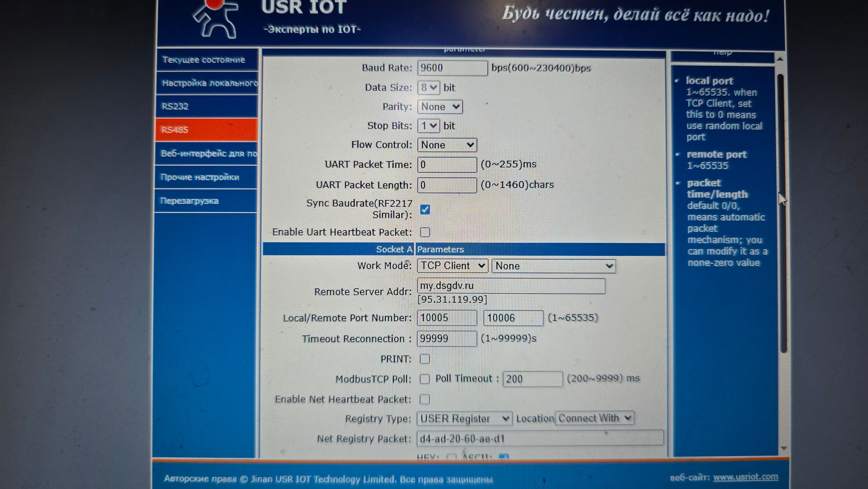Open the Registry Type USER Register dropdown
This screenshot has width=868, height=489.
click(x=464, y=419)
